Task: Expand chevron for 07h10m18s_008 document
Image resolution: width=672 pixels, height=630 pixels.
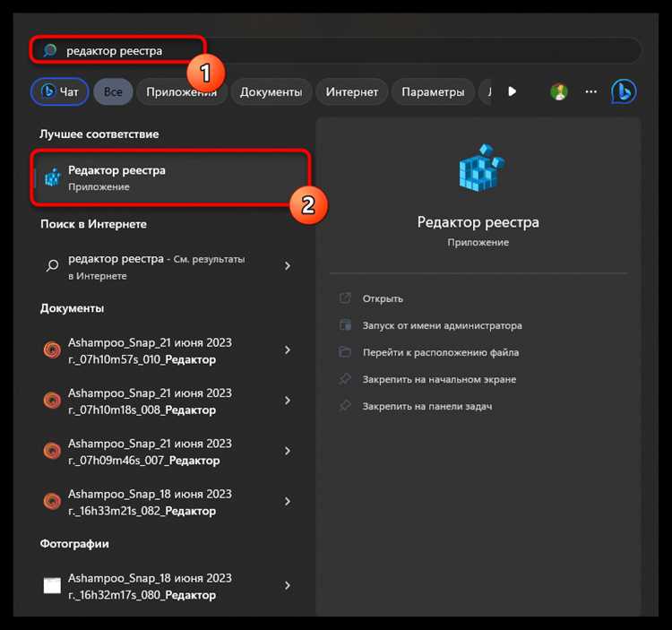Action: click(x=288, y=401)
